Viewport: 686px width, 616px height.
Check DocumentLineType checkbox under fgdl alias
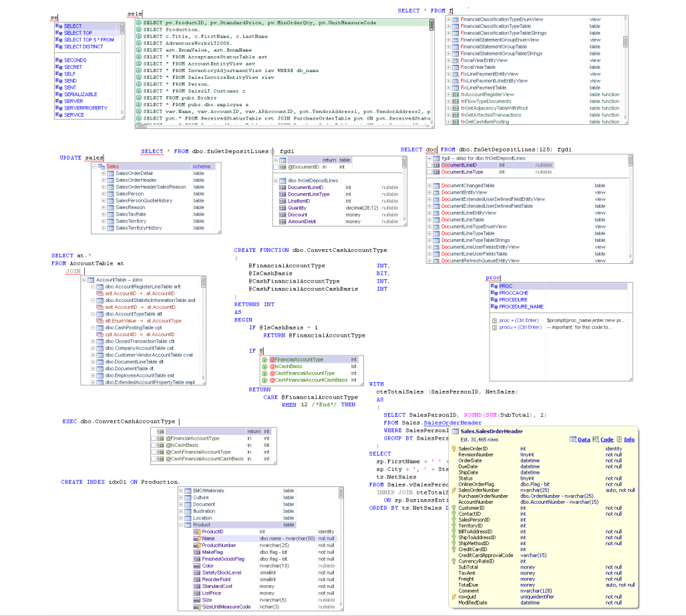click(430, 172)
